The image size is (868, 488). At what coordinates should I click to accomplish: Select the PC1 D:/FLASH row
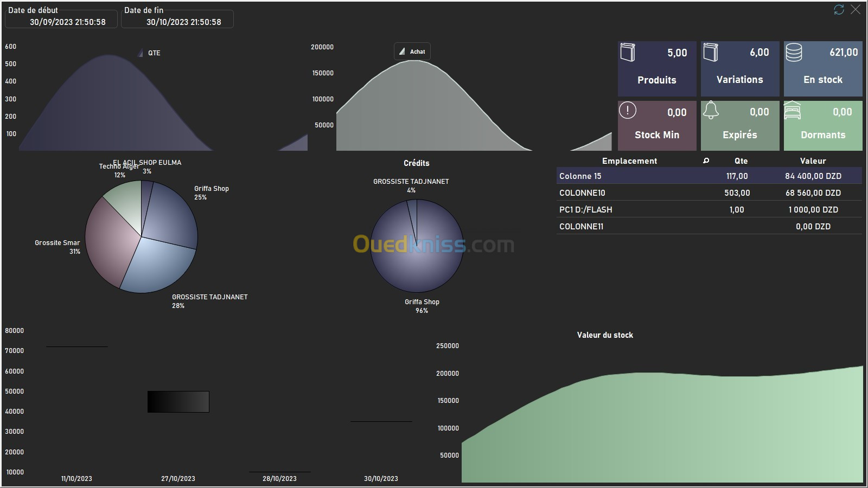[x=709, y=209]
